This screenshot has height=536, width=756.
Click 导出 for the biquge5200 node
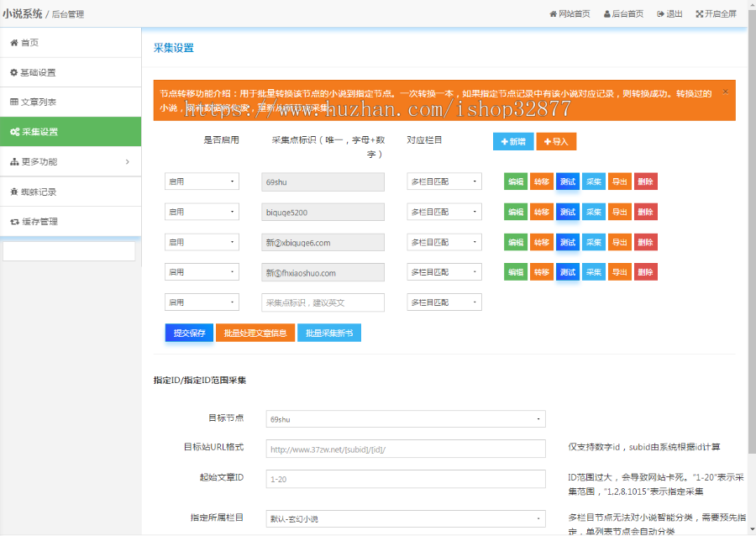[620, 212]
